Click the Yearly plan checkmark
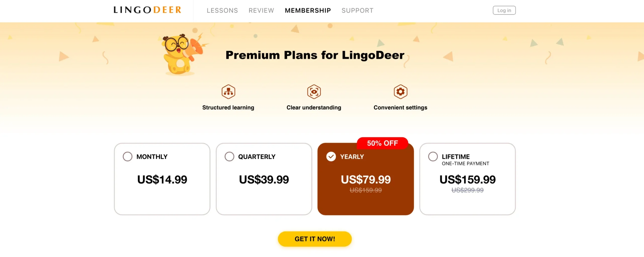This screenshot has width=644, height=257. coord(331,157)
